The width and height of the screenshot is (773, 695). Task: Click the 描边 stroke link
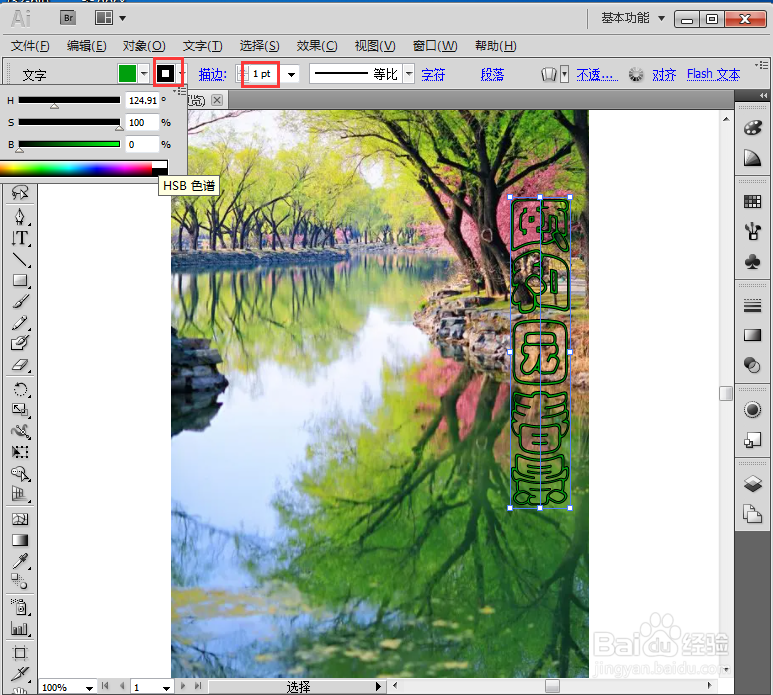tap(212, 74)
